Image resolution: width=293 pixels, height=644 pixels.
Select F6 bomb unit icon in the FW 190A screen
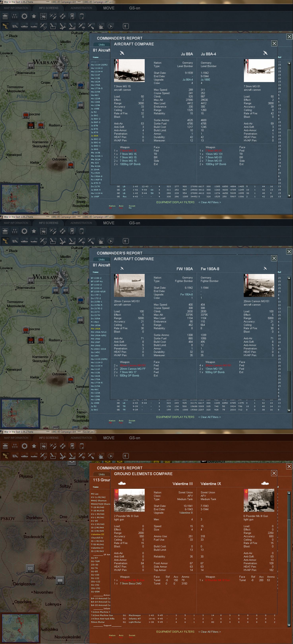[x=53, y=241]
